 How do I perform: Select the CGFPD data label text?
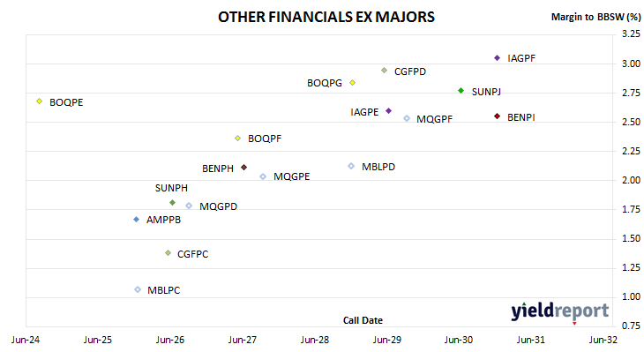pos(410,71)
